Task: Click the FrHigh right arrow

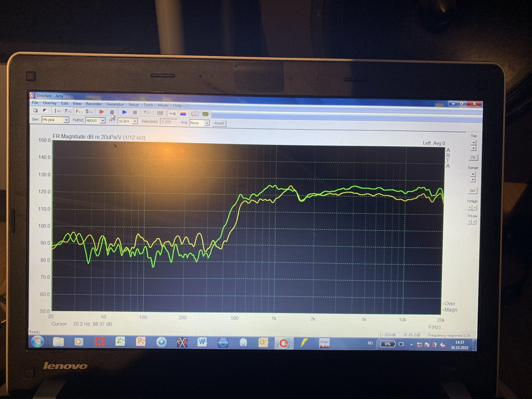Action: click(474, 208)
